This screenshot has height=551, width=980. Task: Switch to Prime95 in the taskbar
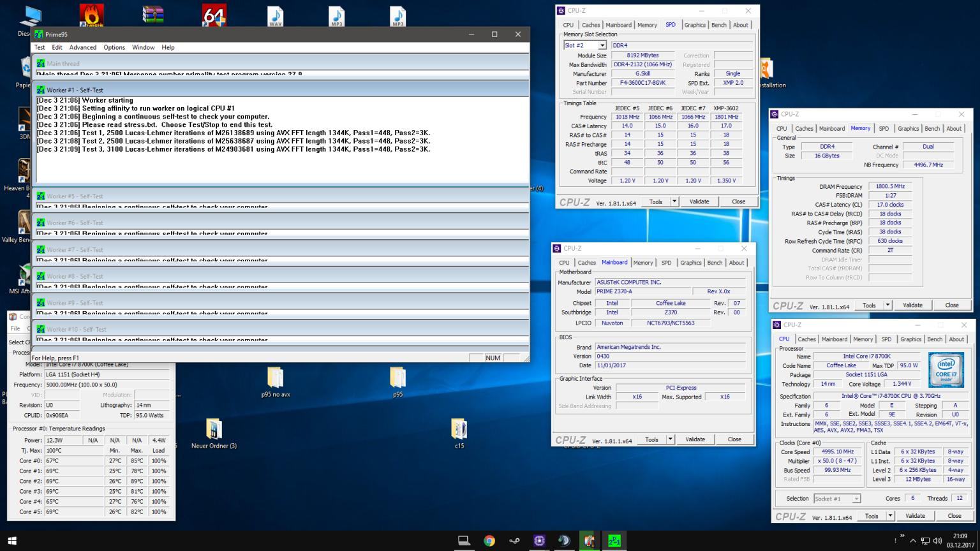coord(613,541)
